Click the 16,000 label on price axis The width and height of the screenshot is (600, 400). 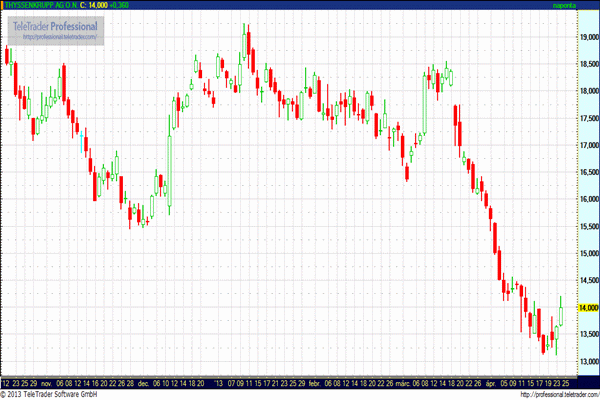pyautogui.click(x=587, y=200)
